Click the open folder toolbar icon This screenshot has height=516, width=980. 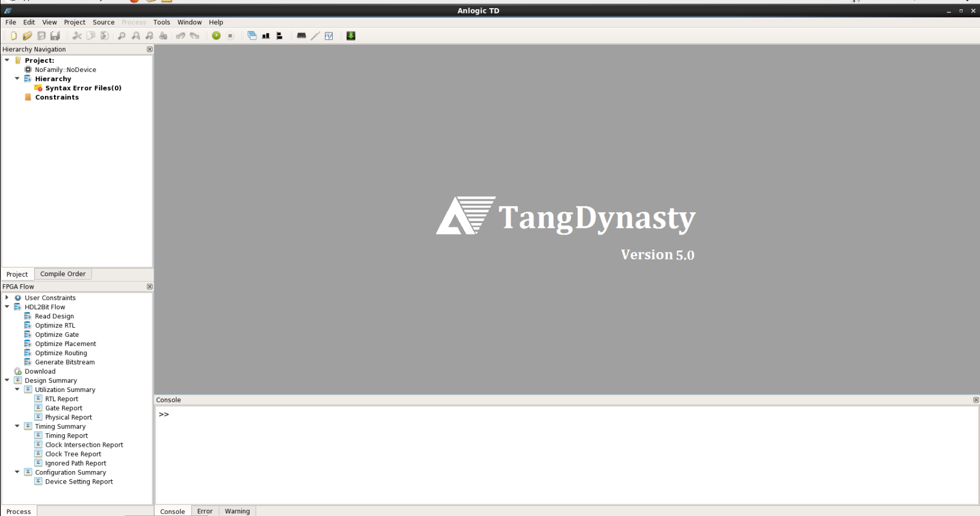click(x=27, y=36)
